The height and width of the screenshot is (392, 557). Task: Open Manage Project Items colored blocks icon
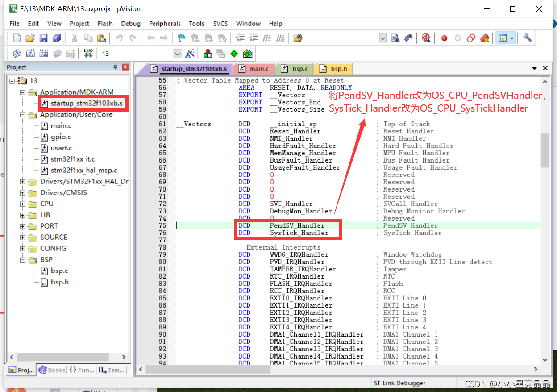(208, 54)
